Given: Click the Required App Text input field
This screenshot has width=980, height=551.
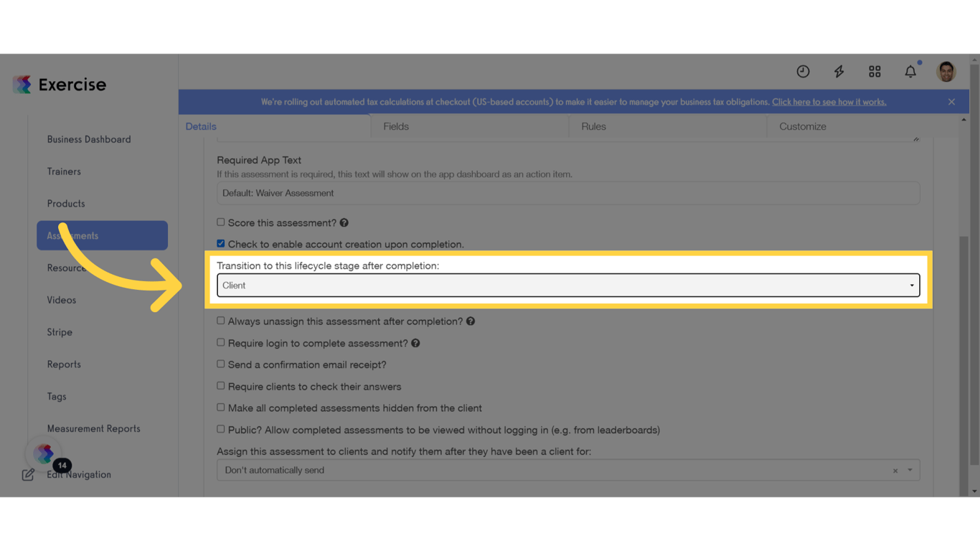Looking at the screenshot, I should (x=568, y=193).
